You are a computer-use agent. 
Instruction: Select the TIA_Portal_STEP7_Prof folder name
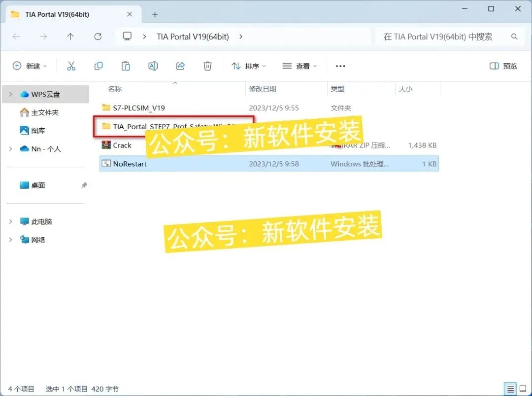(175, 127)
